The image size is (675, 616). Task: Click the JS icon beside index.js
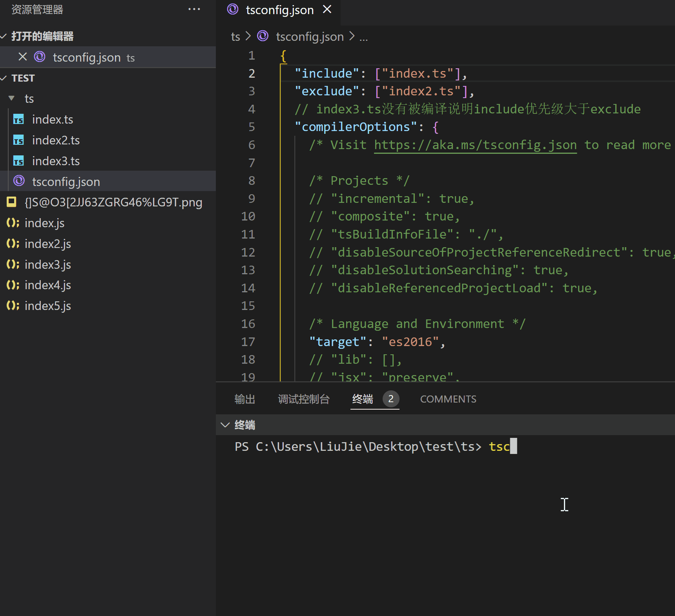(13, 223)
